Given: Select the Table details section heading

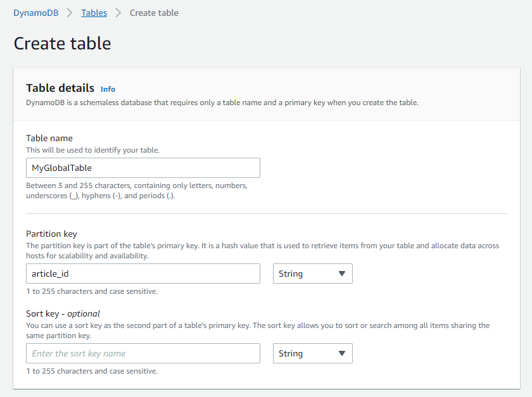Looking at the screenshot, I should (60, 88).
